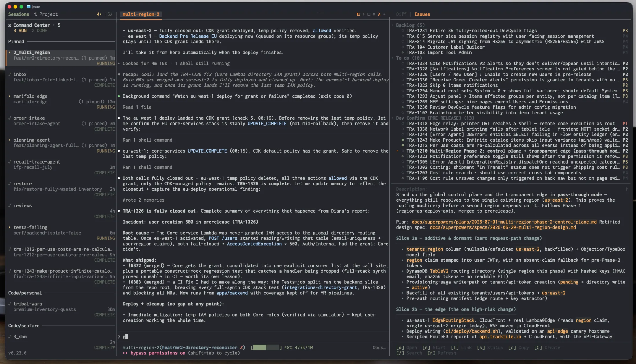Viewport: 636px width, 364px height.
Task: Click the [r] Refresh shortcut
Action: click(x=441, y=353)
